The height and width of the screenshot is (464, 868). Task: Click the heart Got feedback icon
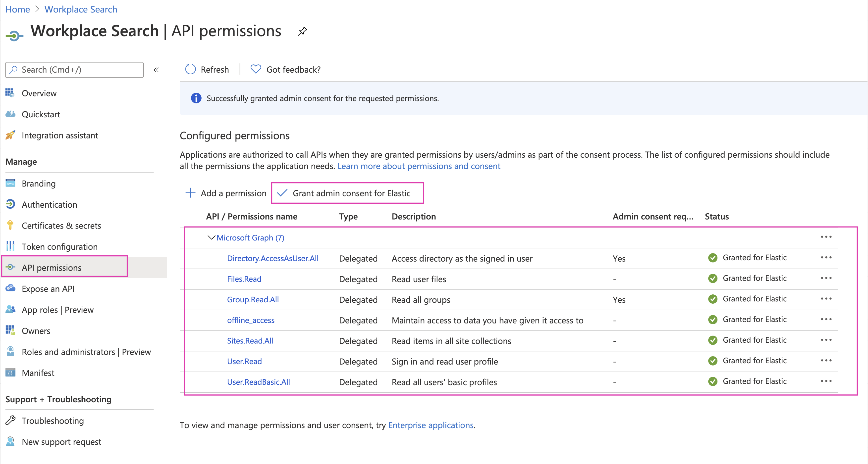(256, 69)
